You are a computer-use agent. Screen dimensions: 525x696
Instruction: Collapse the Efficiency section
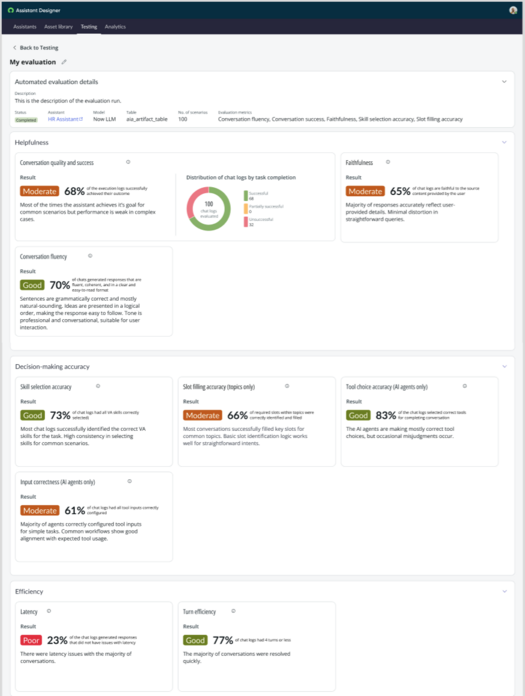click(x=504, y=592)
